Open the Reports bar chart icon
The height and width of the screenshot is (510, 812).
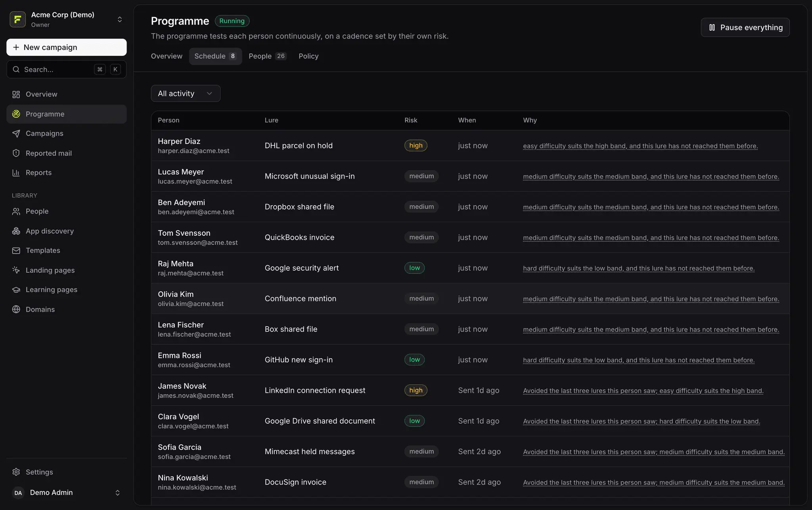(16, 173)
